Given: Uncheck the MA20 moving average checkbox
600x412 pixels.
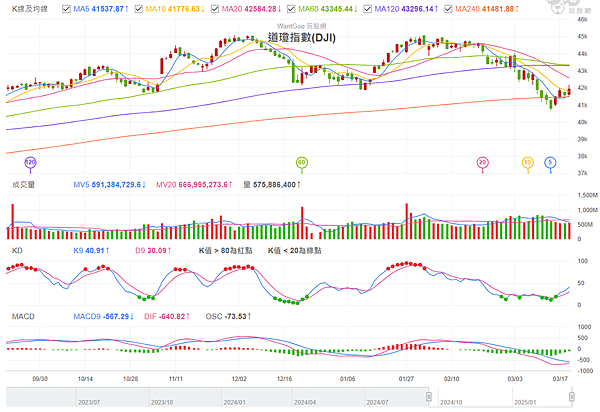Looking at the screenshot, I should [215, 8].
